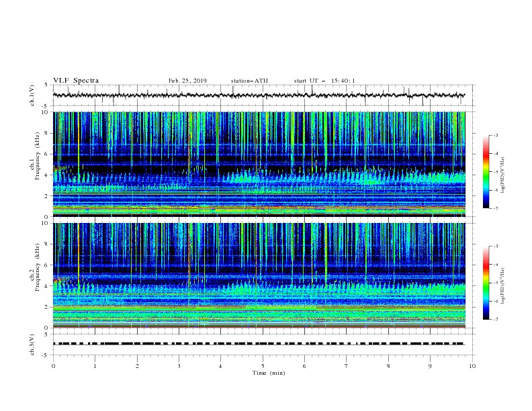Click the "ch.1(V)" waveform axis label

tap(32, 95)
